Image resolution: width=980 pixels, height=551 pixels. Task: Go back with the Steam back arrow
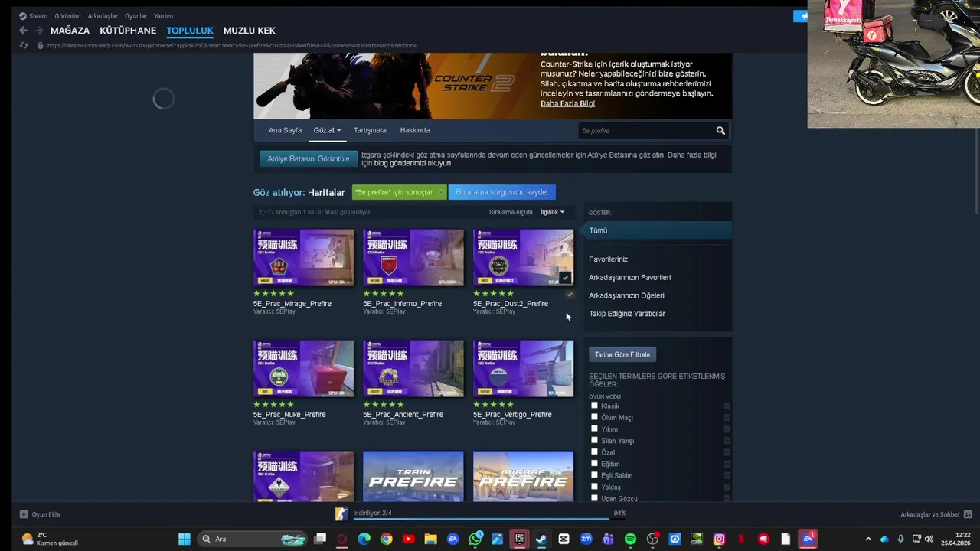23,31
